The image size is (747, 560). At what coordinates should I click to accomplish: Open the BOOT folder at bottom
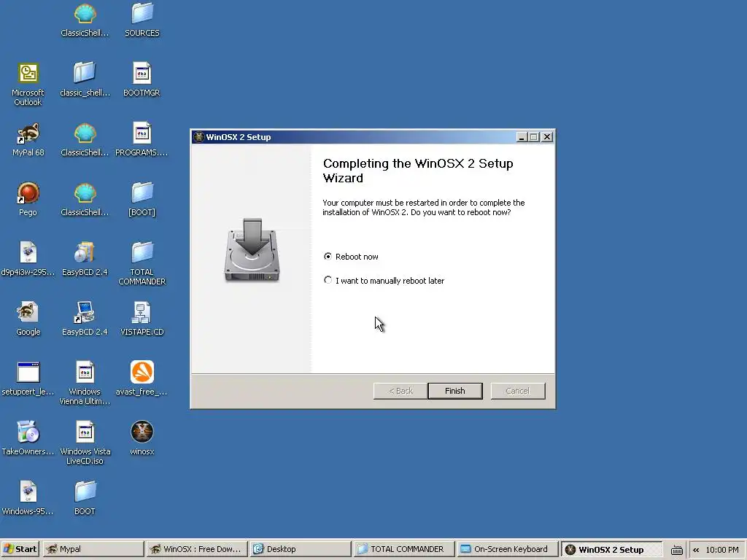pos(85,498)
